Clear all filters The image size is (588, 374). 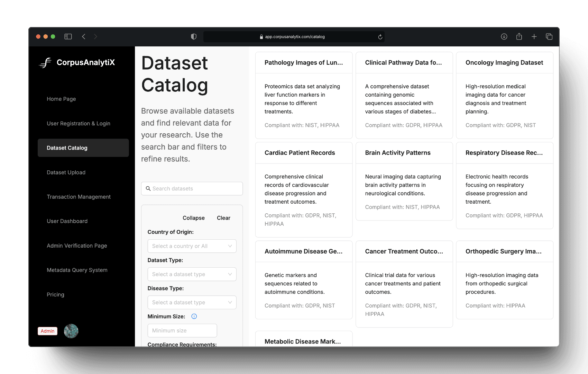pos(223,218)
